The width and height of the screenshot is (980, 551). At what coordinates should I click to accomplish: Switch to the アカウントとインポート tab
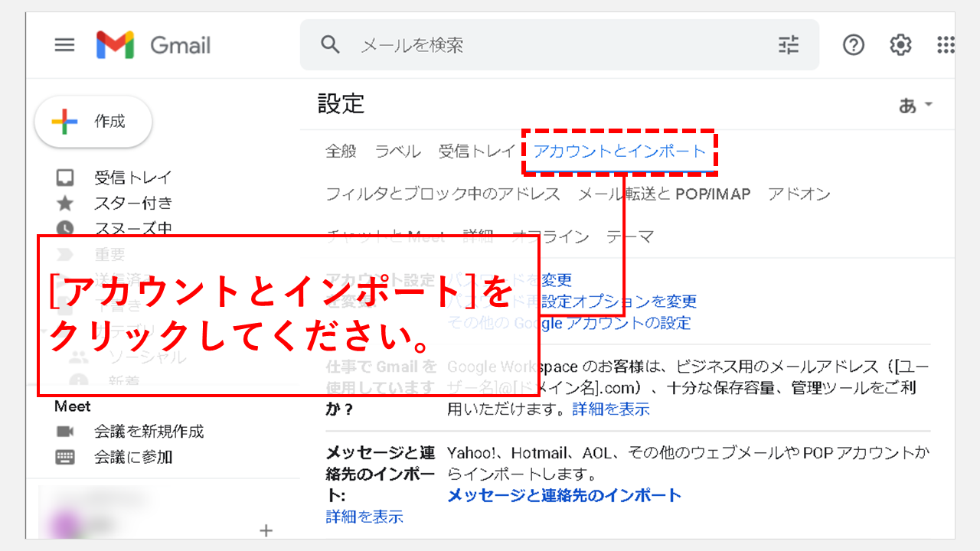619,152
